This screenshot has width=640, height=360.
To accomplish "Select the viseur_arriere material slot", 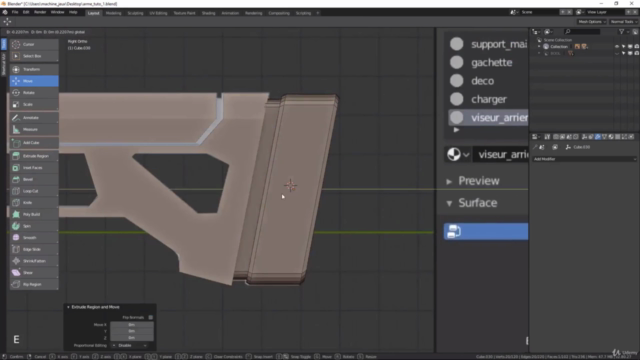I will click(488, 118).
